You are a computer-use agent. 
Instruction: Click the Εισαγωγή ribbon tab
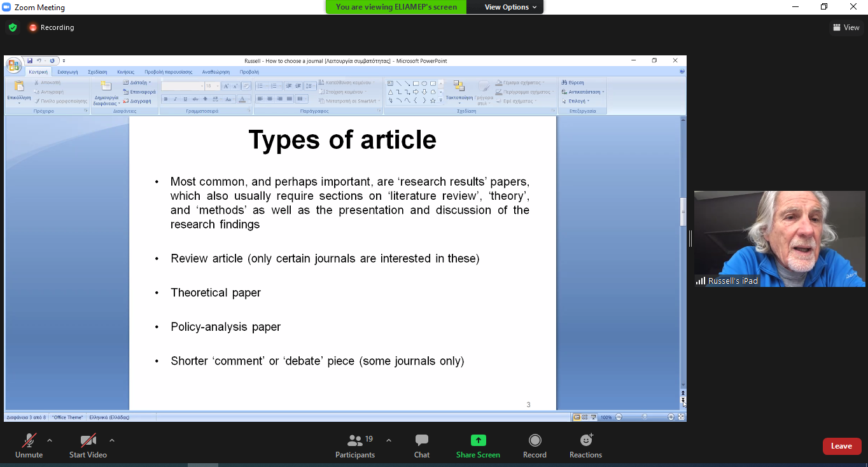click(67, 72)
